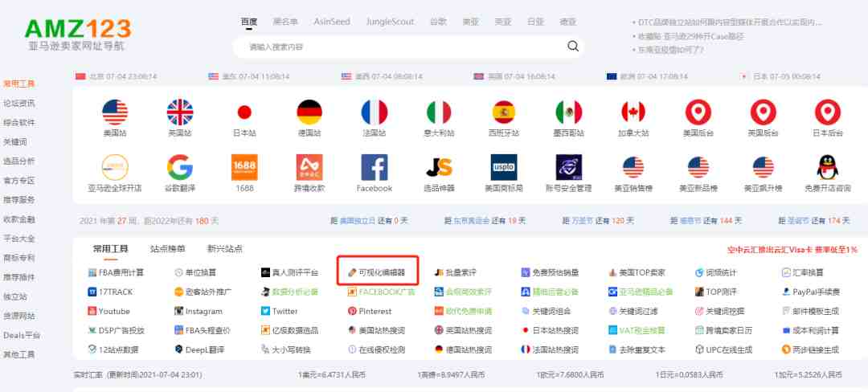This screenshot has height=392, width=868.
Task: Open the 汇率换算 link
Action: click(x=803, y=272)
